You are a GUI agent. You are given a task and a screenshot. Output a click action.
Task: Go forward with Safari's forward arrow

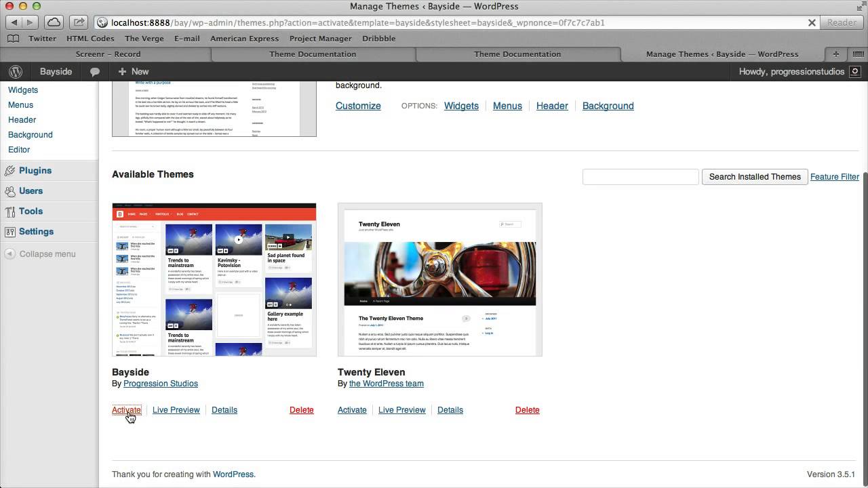coord(29,22)
